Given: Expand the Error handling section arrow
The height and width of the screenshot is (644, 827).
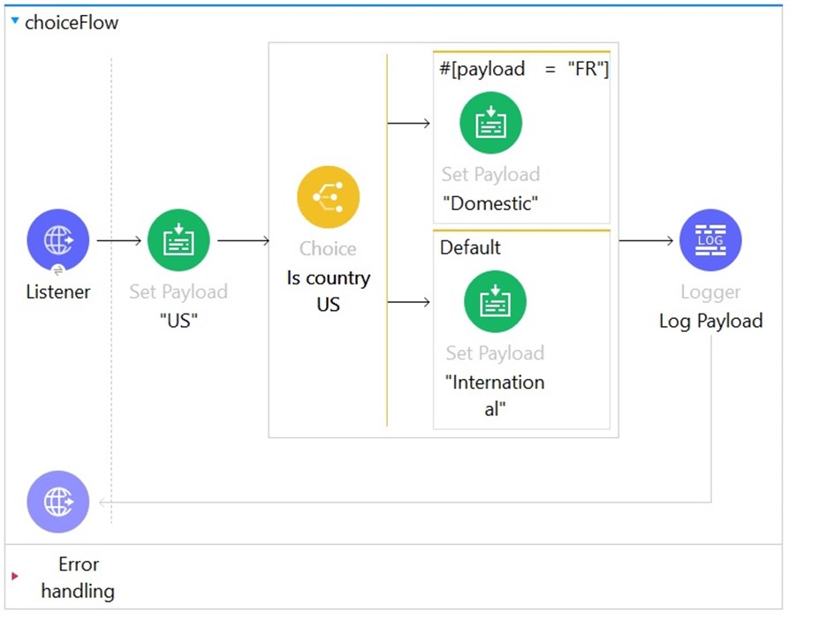Looking at the screenshot, I should tap(14, 577).
